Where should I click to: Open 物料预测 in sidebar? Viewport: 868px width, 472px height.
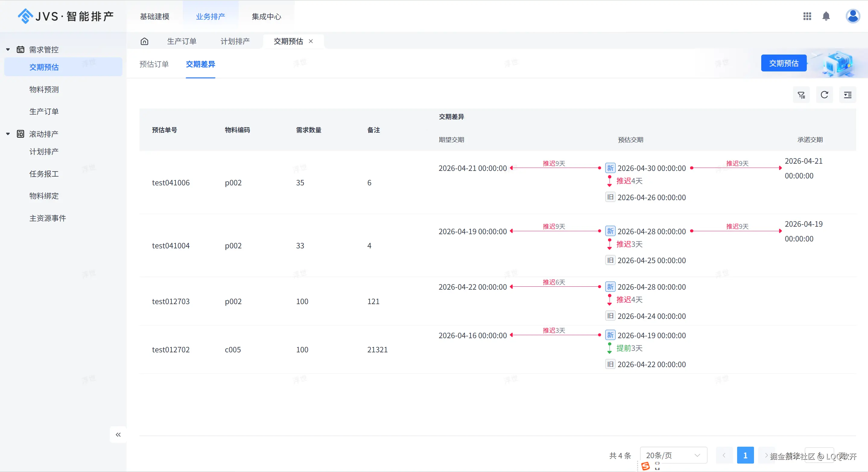pyautogui.click(x=44, y=89)
